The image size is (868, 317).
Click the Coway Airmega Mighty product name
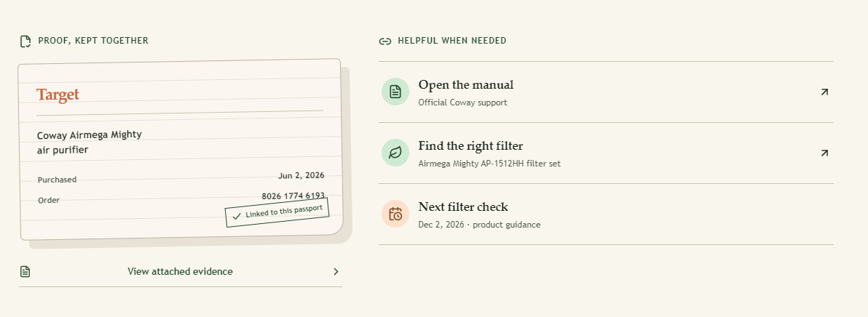89,135
